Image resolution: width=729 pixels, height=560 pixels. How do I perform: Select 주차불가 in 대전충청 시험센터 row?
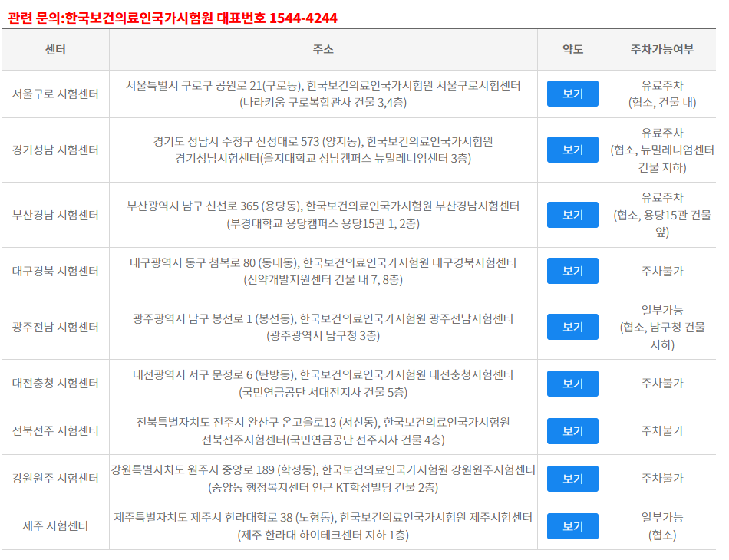(662, 384)
